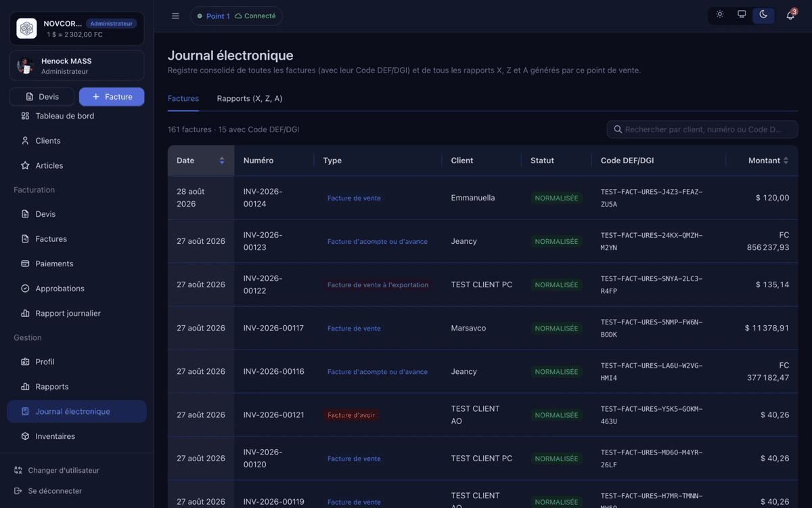Click the Factures sidebar document icon
Image resolution: width=812 pixels, height=508 pixels.
tap(25, 239)
